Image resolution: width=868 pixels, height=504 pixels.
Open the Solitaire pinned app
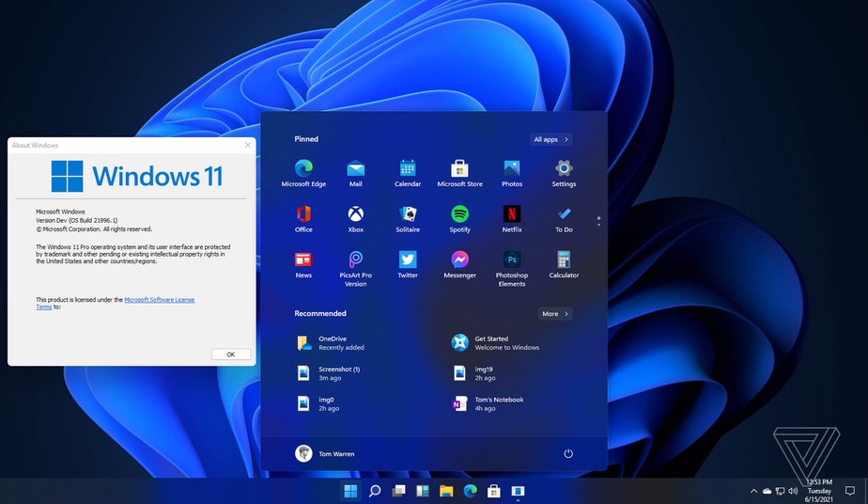coord(408,214)
